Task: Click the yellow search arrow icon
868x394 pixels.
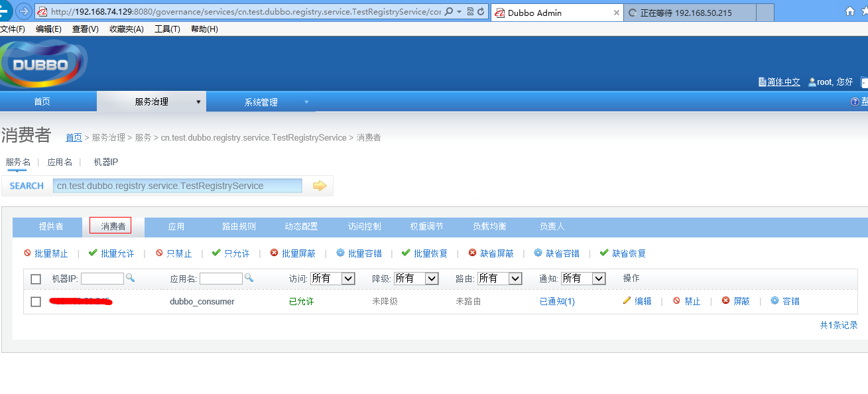Action: (x=320, y=186)
